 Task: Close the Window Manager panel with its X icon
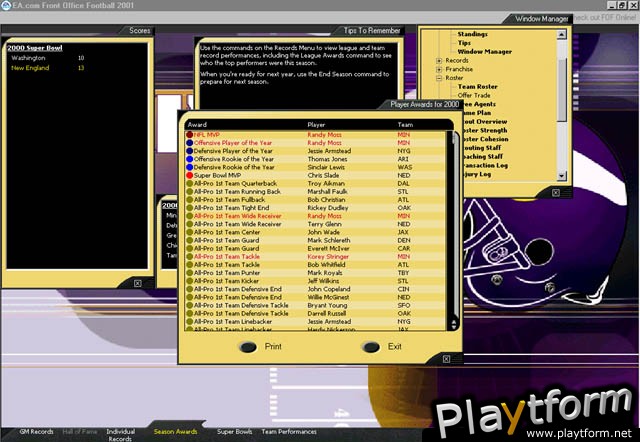(556, 193)
